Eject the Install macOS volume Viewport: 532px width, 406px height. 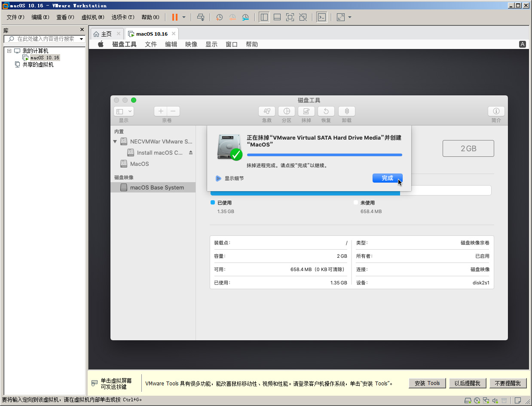[191, 153]
